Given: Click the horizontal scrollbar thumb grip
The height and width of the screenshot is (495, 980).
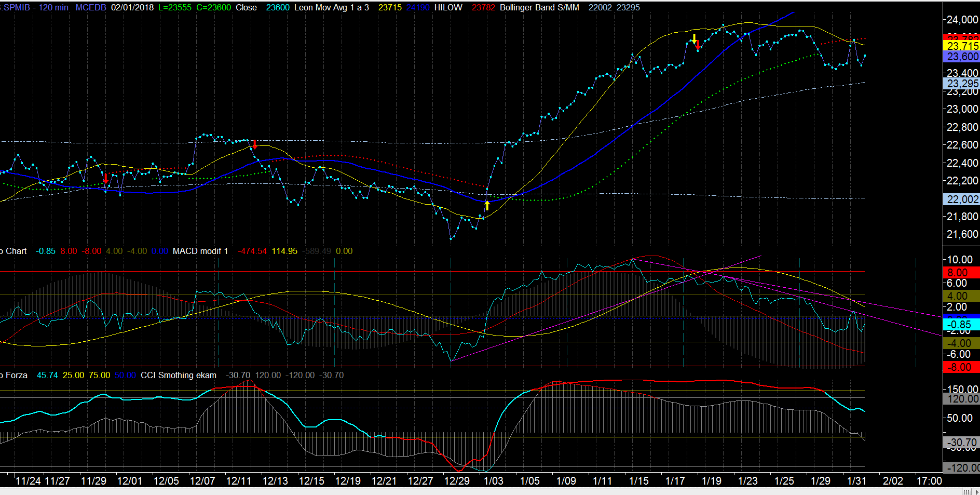Looking at the screenshot, I should [966, 491].
